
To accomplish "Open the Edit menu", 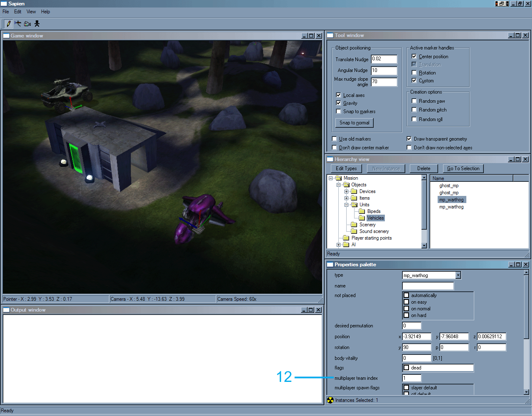I will 18,12.
